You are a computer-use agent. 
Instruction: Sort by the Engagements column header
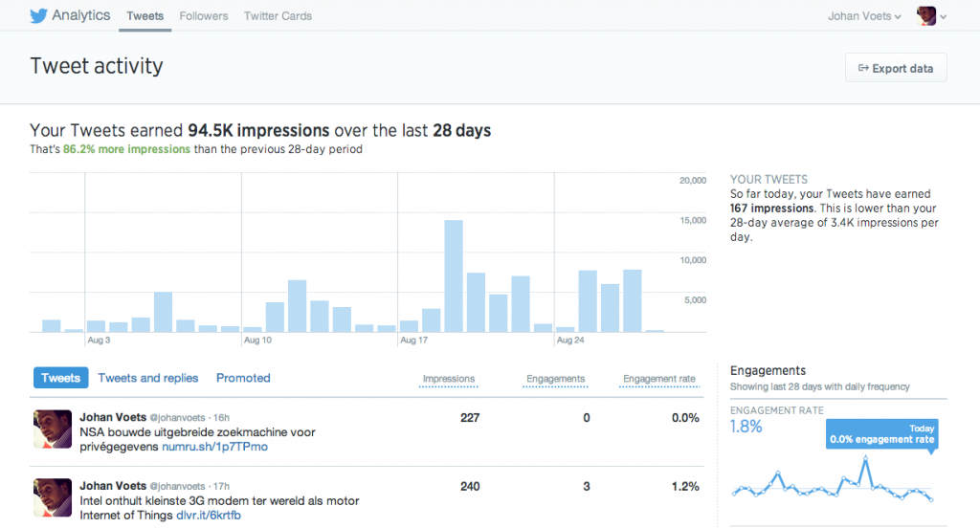[555, 379]
